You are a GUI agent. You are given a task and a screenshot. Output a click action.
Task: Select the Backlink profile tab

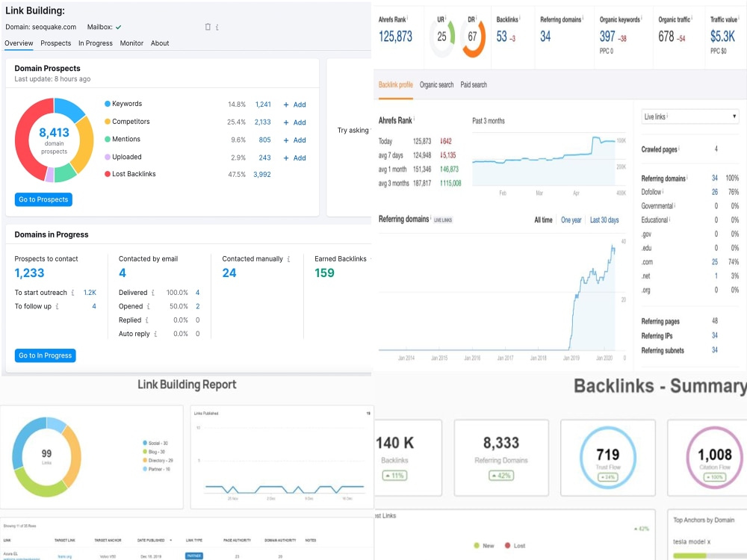tap(395, 85)
